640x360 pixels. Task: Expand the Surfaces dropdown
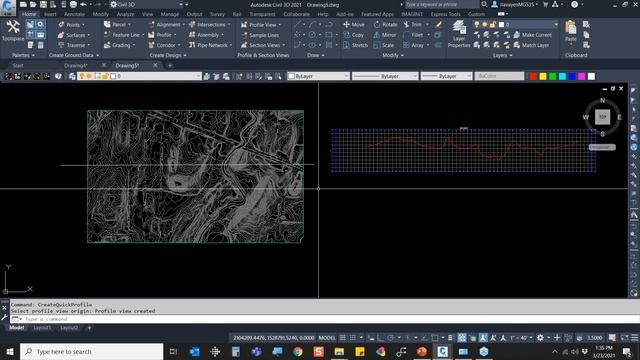(x=89, y=35)
